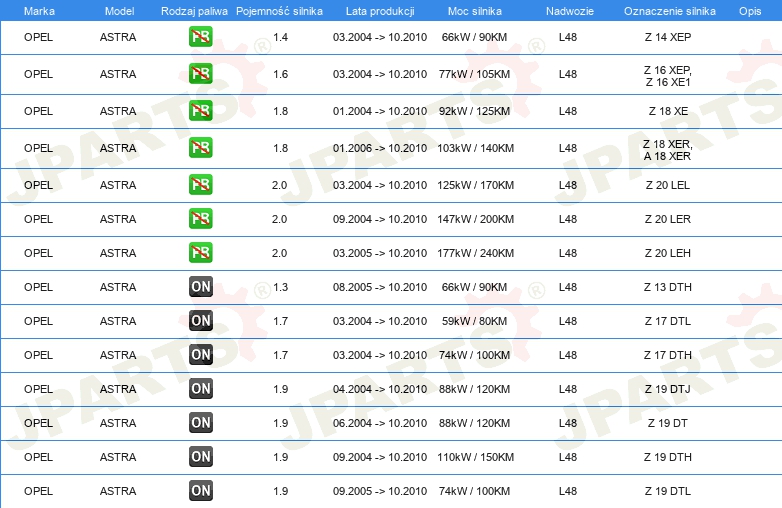This screenshot has height=508, width=782.
Task: Select engine code Z 17 DTH
Action: tap(668, 354)
